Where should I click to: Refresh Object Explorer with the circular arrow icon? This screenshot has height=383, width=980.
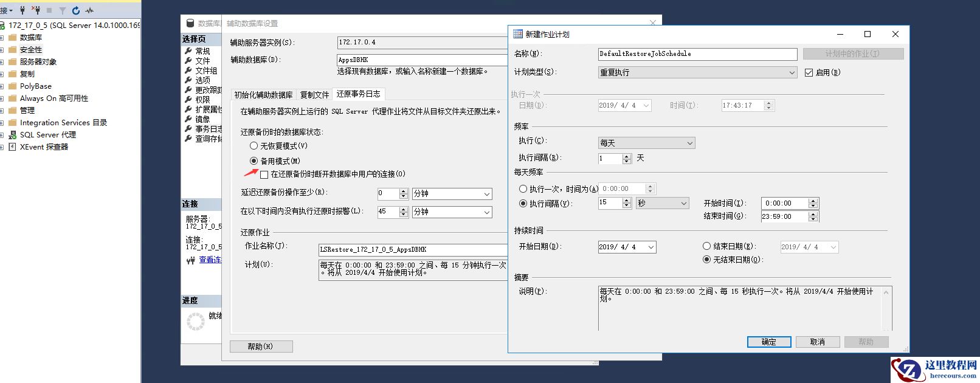click(76, 10)
